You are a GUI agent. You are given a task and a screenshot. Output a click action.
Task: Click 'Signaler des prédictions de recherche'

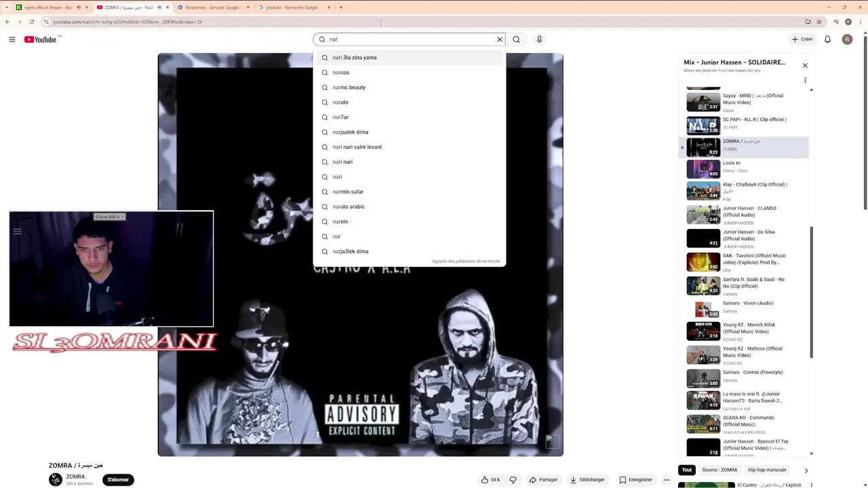[x=466, y=262]
